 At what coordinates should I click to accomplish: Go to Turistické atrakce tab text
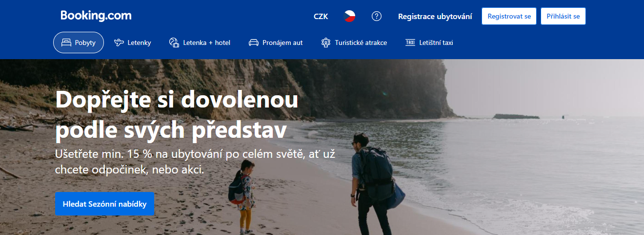[x=361, y=43]
